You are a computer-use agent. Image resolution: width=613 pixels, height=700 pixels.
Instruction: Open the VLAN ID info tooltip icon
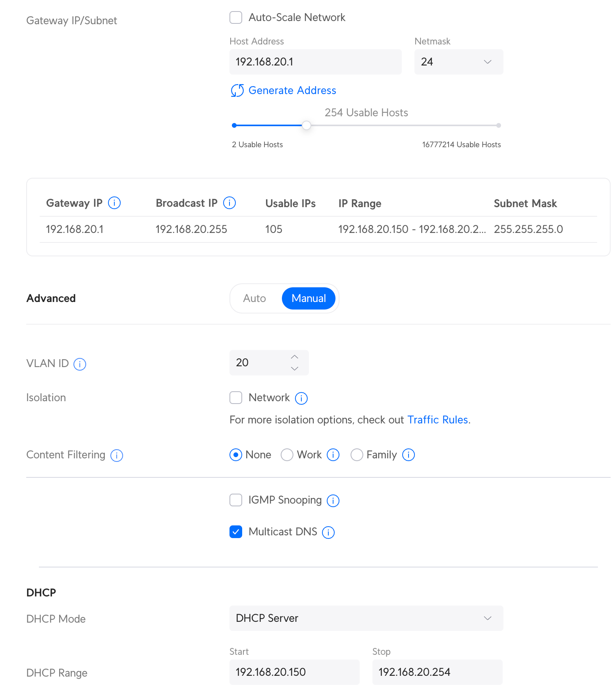coord(80,364)
